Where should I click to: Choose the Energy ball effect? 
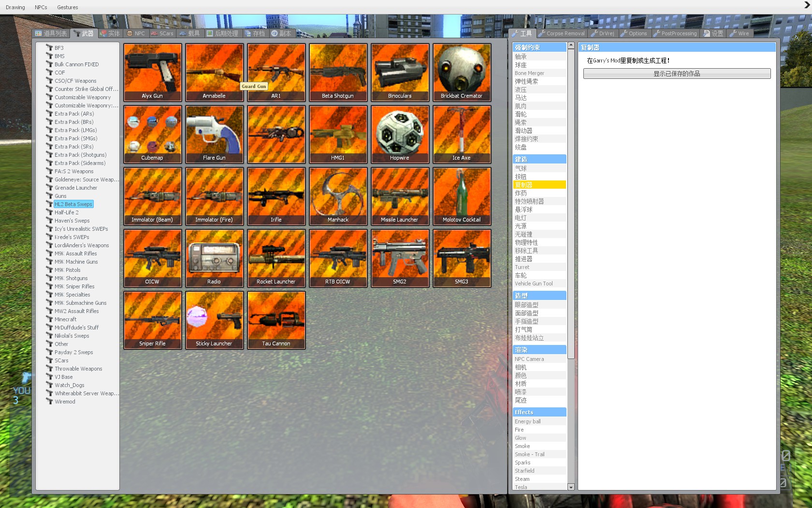[539, 421]
